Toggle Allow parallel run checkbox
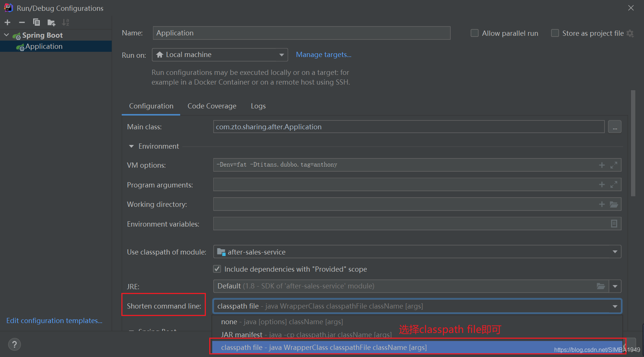 pos(475,33)
